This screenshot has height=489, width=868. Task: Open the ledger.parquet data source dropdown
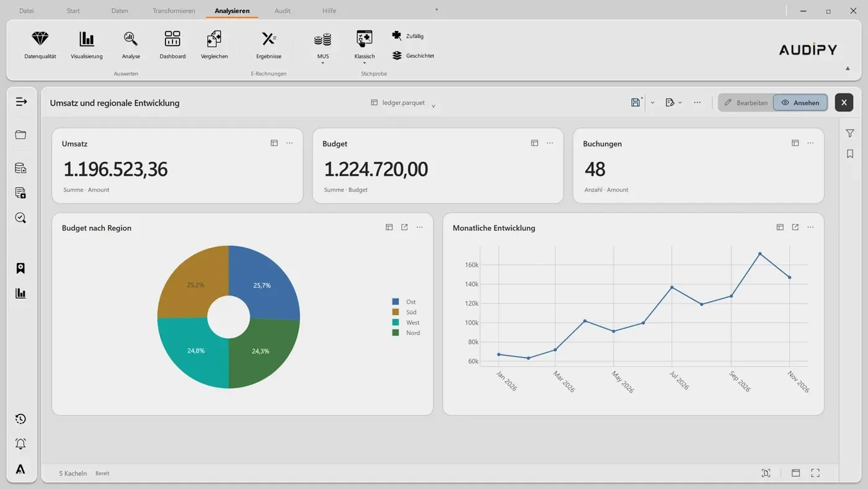coord(403,103)
